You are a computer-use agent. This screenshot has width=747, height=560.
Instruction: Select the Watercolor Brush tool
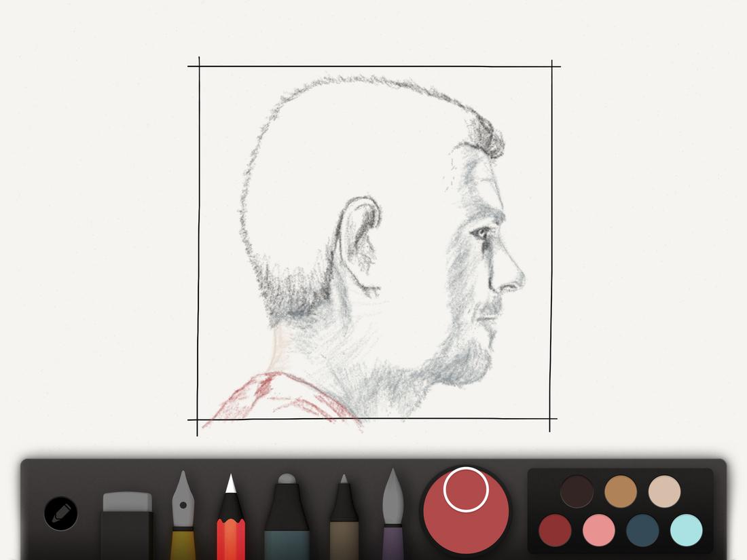(394, 516)
